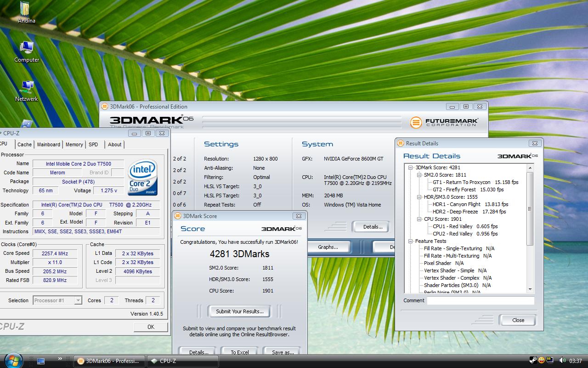Switch to the Cache tab in CPU-Z
Image resolution: width=588 pixels, height=368 pixels.
(x=24, y=144)
